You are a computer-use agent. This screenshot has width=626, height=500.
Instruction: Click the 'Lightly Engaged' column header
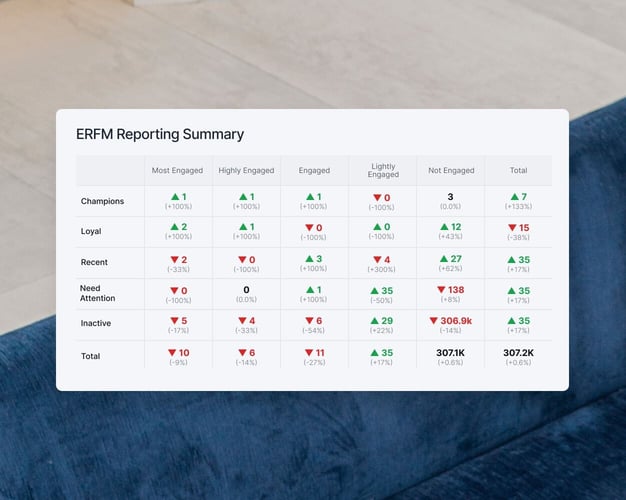(x=383, y=171)
